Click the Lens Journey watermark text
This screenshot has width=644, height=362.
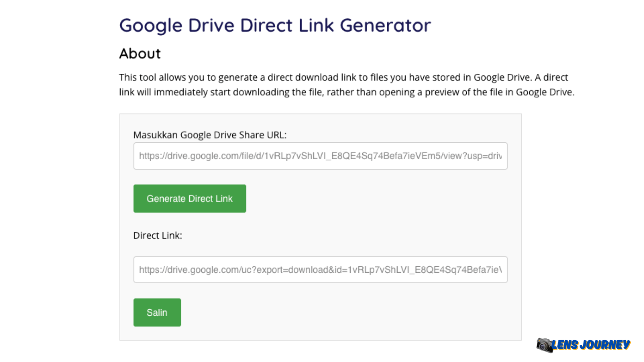pyautogui.click(x=591, y=344)
